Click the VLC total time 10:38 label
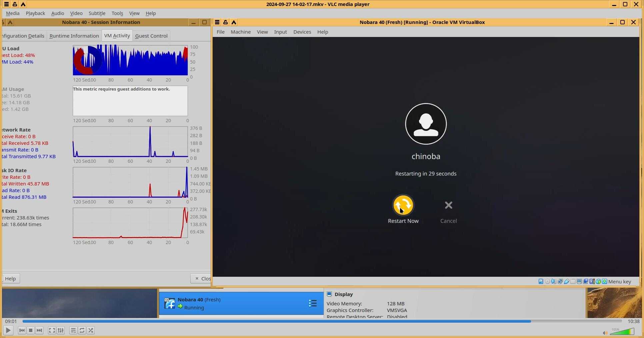644x338 pixels. pos(633,321)
